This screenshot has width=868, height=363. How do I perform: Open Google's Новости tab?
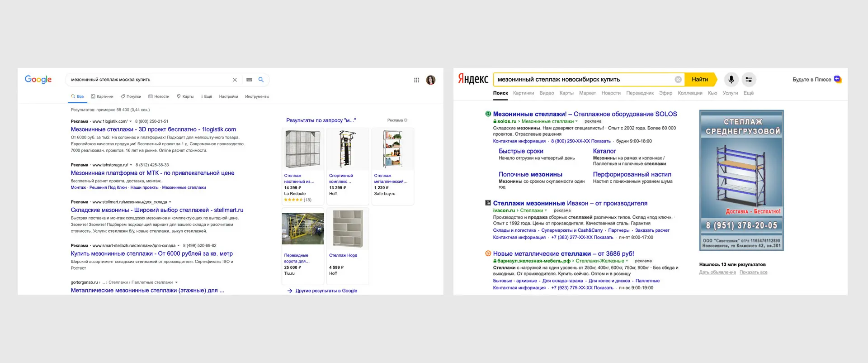tap(159, 96)
